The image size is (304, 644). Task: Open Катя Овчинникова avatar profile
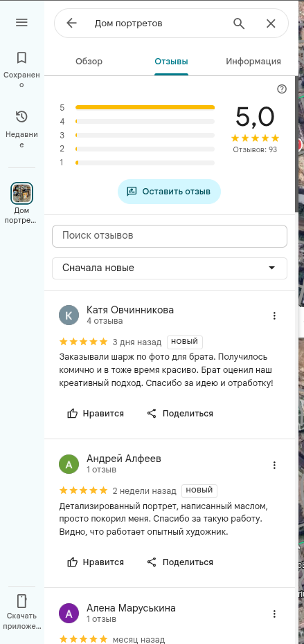(69, 315)
